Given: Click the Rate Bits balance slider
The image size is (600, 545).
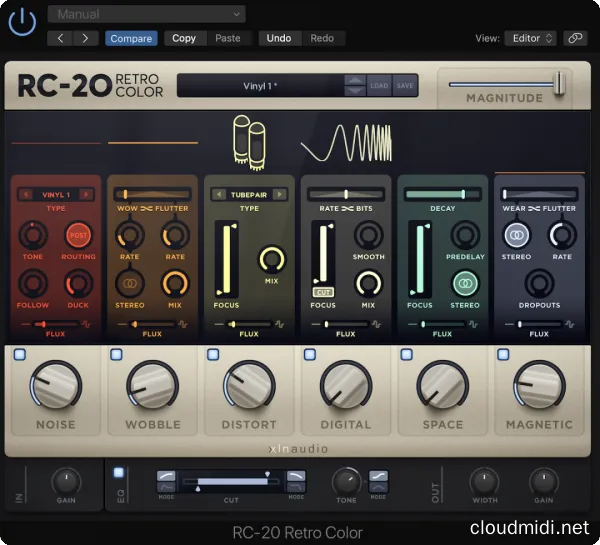Looking at the screenshot, I should click(346, 194).
